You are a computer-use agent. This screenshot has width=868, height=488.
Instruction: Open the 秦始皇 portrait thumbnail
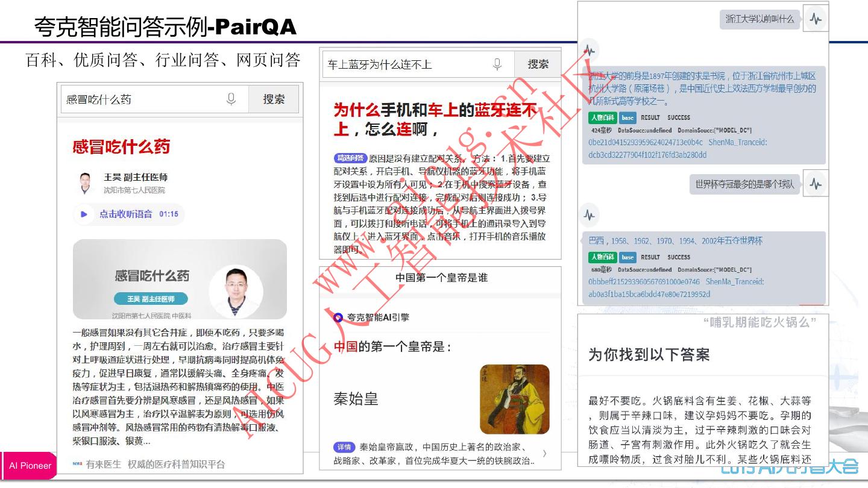(515, 399)
